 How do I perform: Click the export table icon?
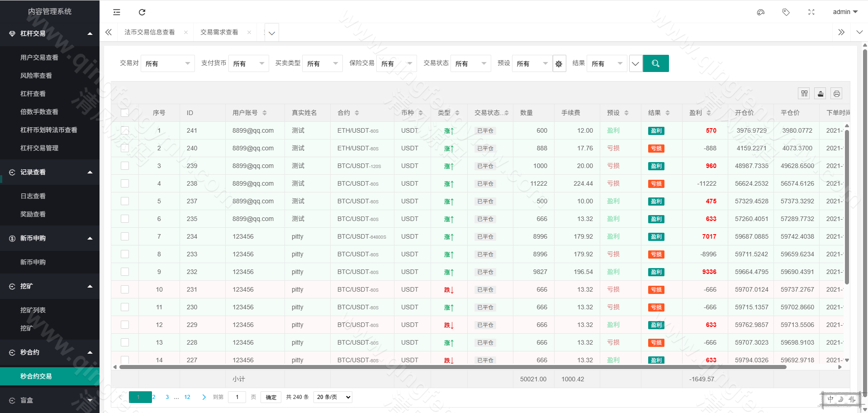(x=821, y=94)
